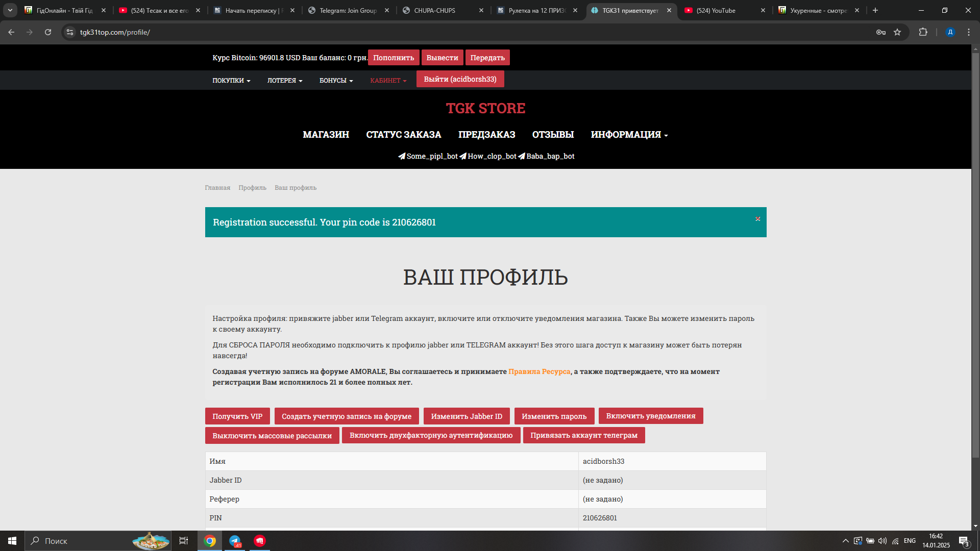Click the Wi-Fi network tray icon
Viewport: 980px width, 551px height.
[x=895, y=541]
